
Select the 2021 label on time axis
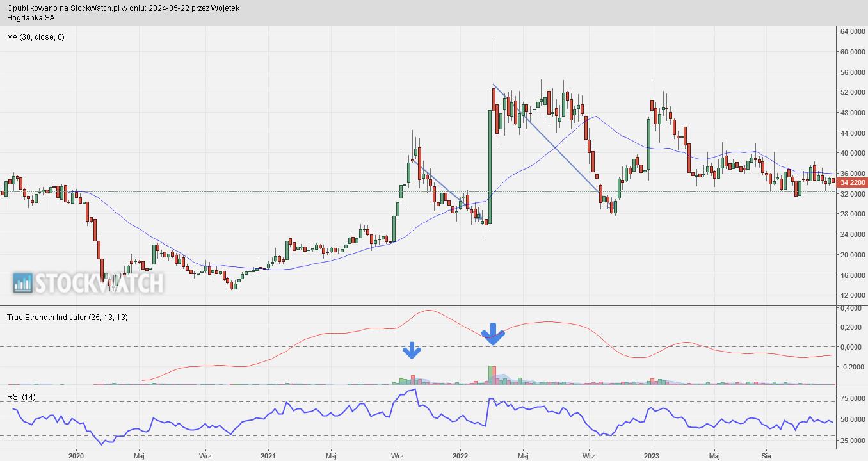tap(268, 456)
